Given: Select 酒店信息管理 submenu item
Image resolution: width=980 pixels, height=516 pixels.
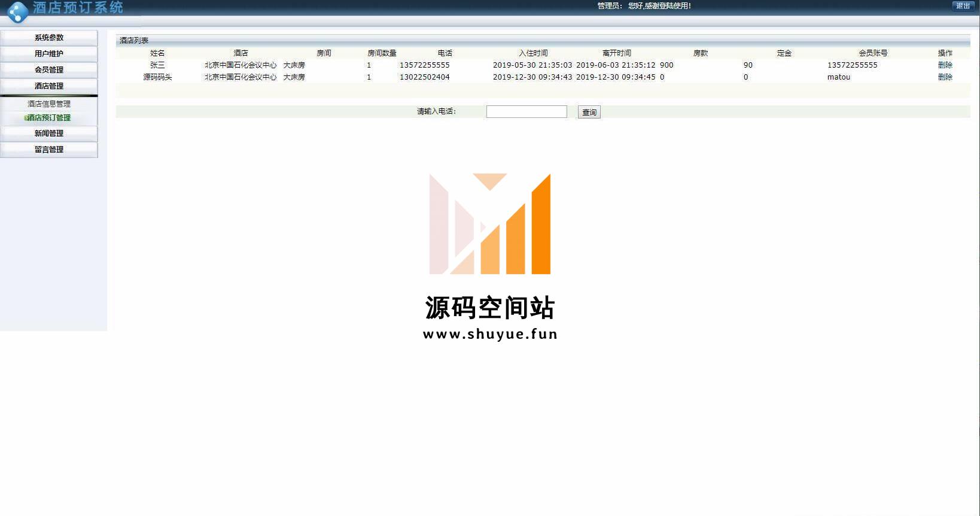Looking at the screenshot, I should [49, 104].
